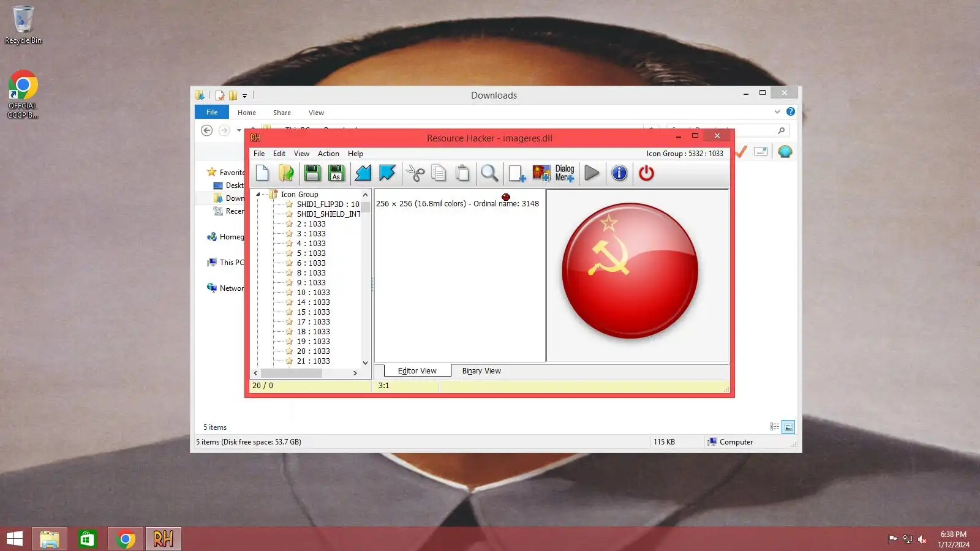The width and height of the screenshot is (980, 551).
Task: Open File Explorer from the taskbar
Action: point(50,539)
